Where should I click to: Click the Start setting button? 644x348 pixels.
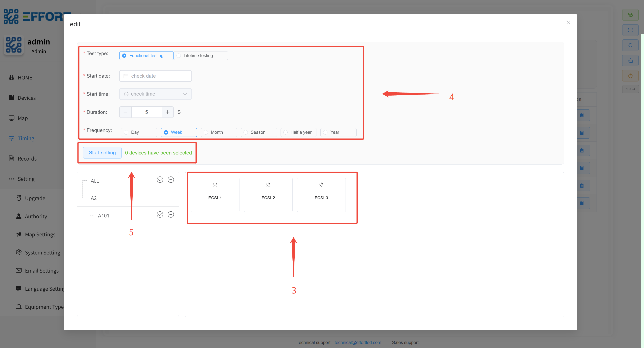point(102,153)
